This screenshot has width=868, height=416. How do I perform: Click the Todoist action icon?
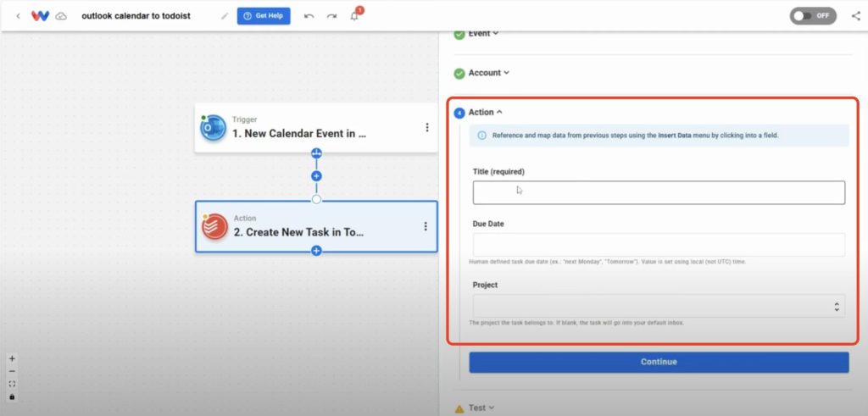click(214, 227)
